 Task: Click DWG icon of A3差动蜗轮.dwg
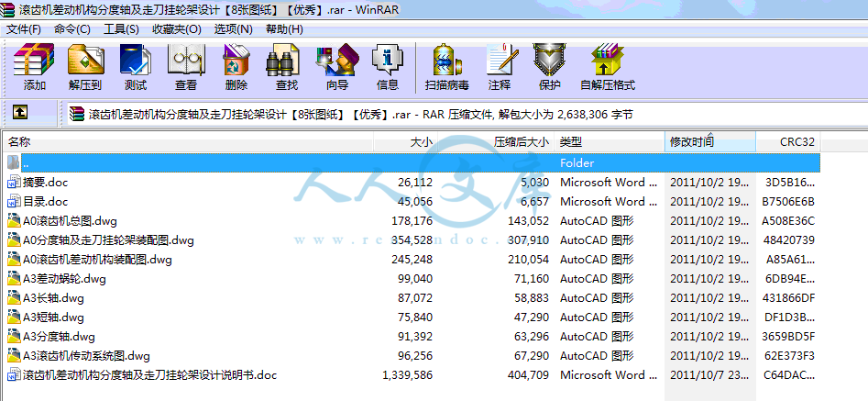tap(14, 279)
